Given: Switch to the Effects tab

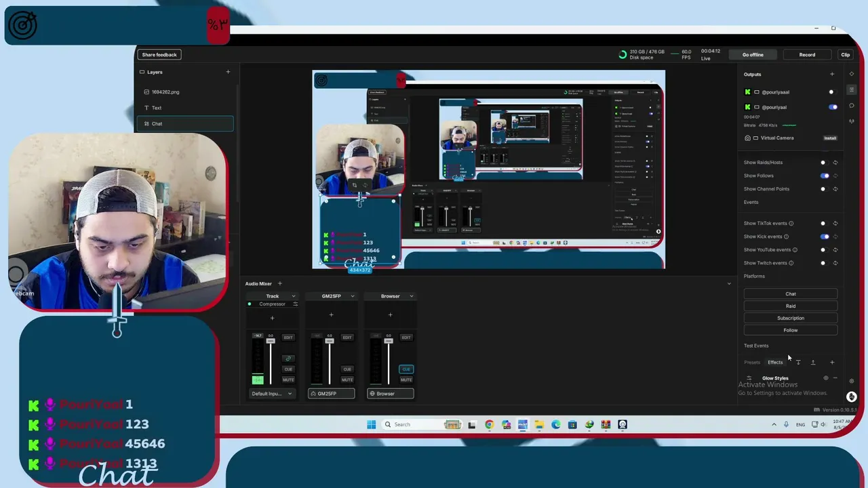Looking at the screenshot, I should pyautogui.click(x=775, y=363).
